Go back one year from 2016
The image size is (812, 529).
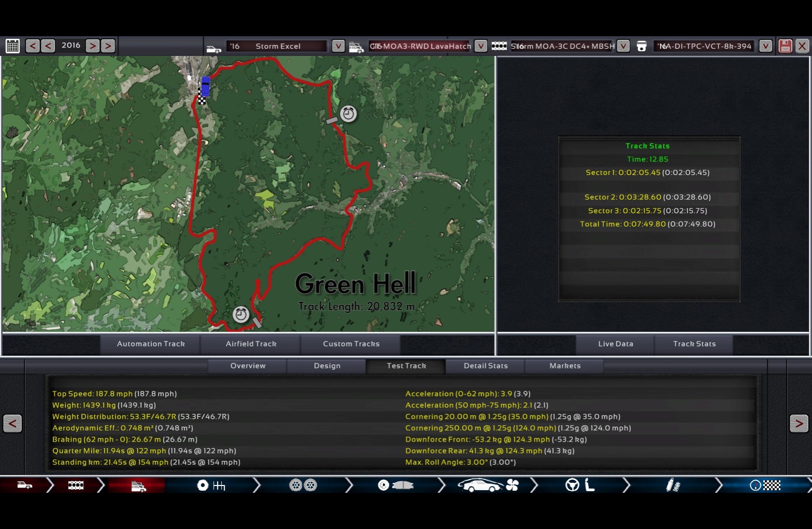click(48, 46)
